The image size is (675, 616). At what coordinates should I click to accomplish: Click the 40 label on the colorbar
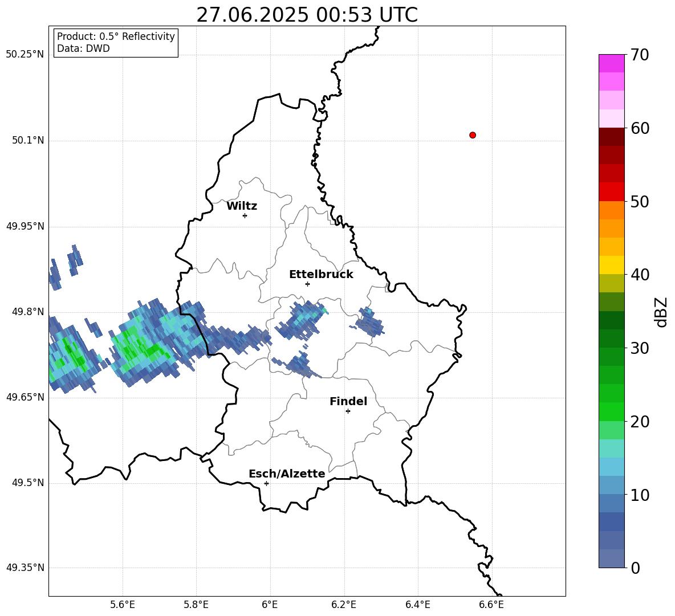[640, 275]
